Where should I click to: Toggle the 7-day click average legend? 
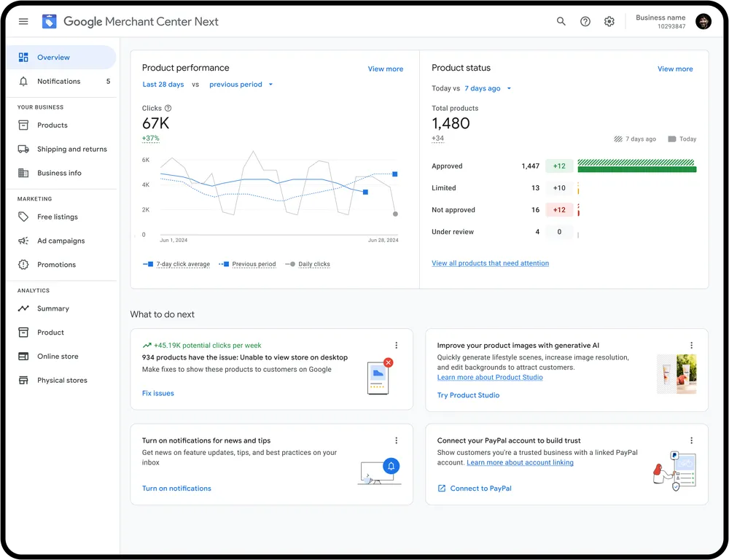[x=182, y=264]
